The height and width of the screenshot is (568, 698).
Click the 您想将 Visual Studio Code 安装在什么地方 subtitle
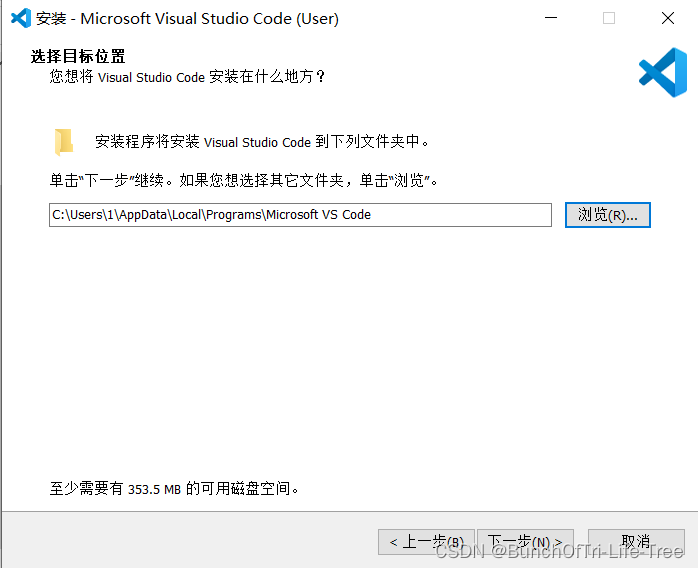[x=187, y=77]
